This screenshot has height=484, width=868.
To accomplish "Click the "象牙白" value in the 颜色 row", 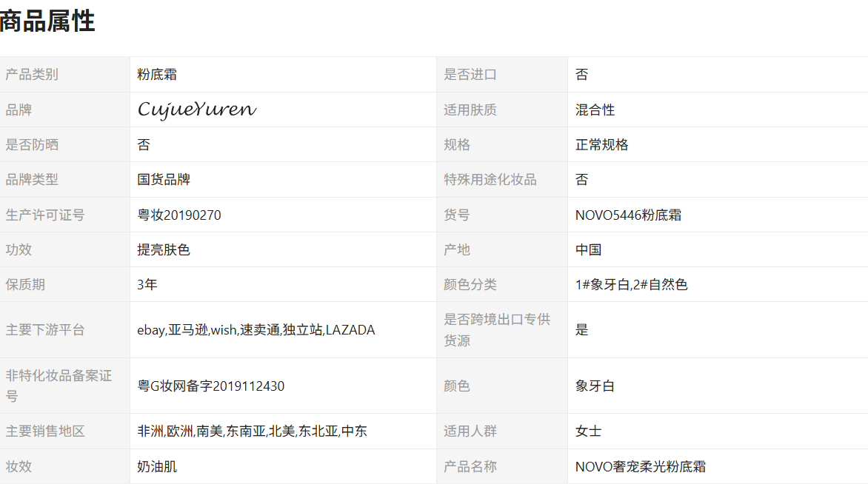I will (x=595, y=386).
